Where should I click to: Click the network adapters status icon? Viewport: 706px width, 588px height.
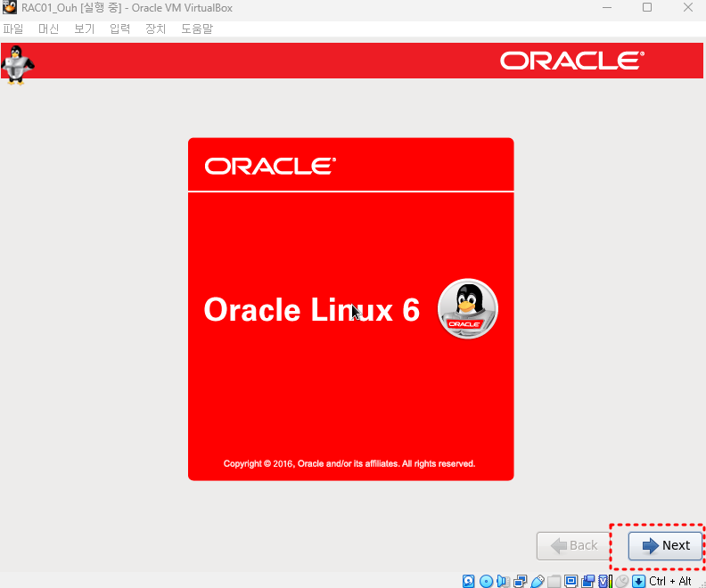(x=520, y=581)
